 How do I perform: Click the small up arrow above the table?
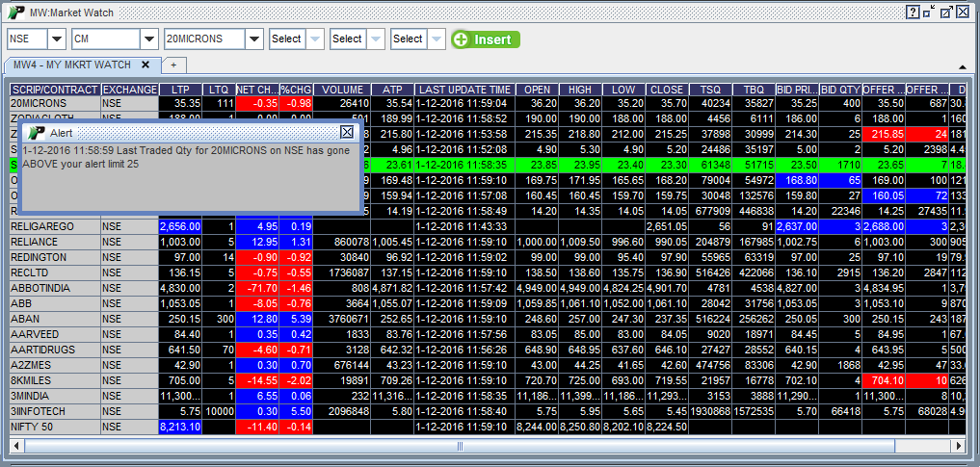point(963,66)
